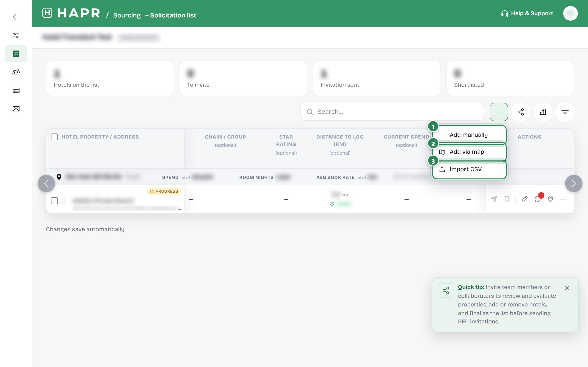This screenshot has height=367, width=588.
Task: Choose Add manually from the menu
Action: [x=469, y=135]
